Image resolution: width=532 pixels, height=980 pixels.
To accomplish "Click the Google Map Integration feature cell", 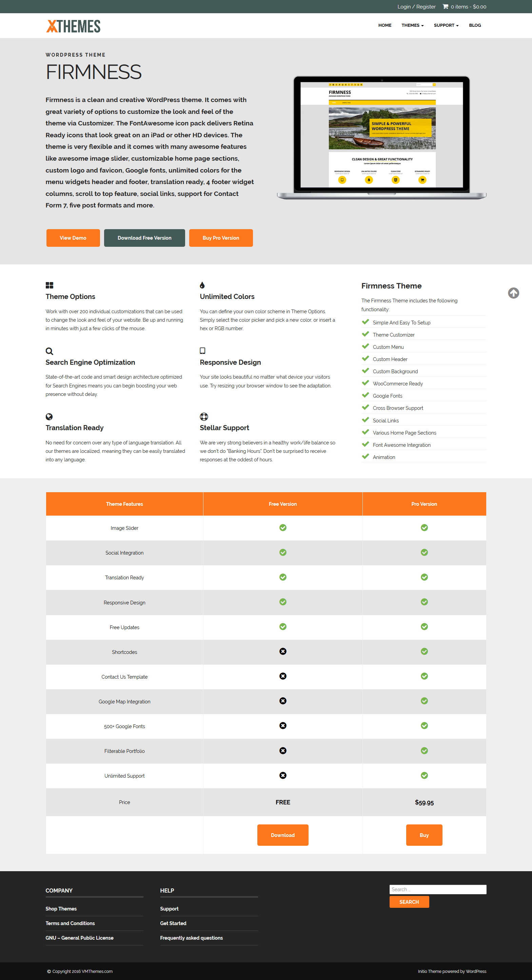I will pos(124,701).
